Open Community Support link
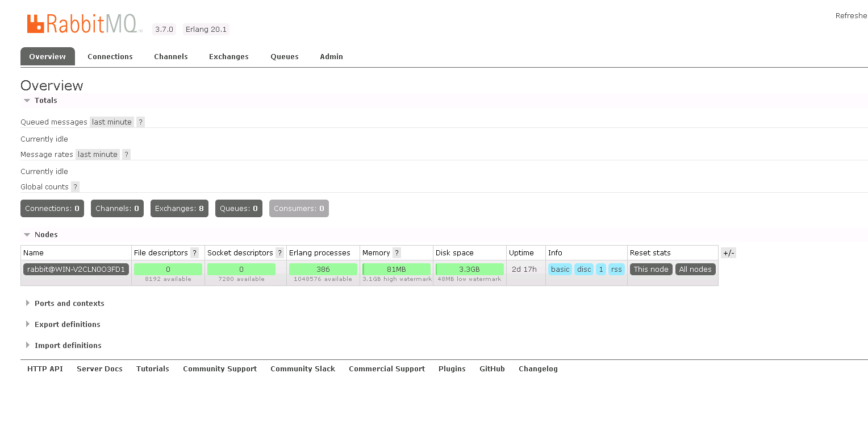 pyautogui.click(x=220, y=369)
